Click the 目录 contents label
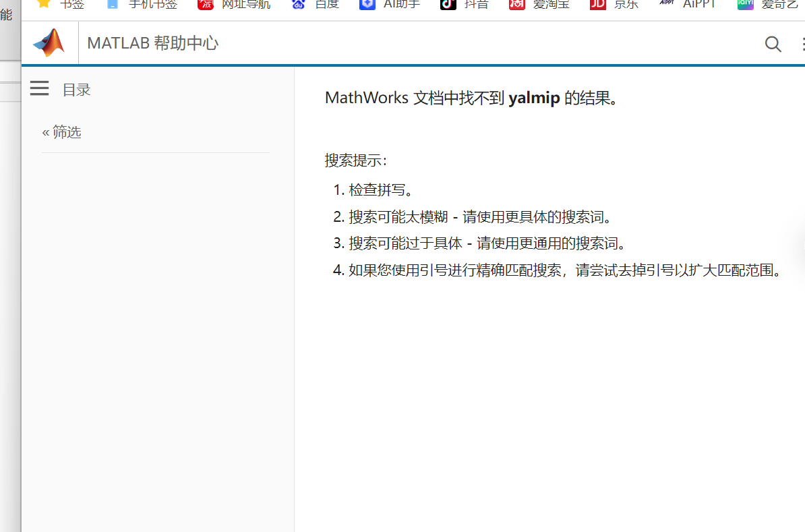The width and height of the screenshot is (805, 532). pos(76,90)
